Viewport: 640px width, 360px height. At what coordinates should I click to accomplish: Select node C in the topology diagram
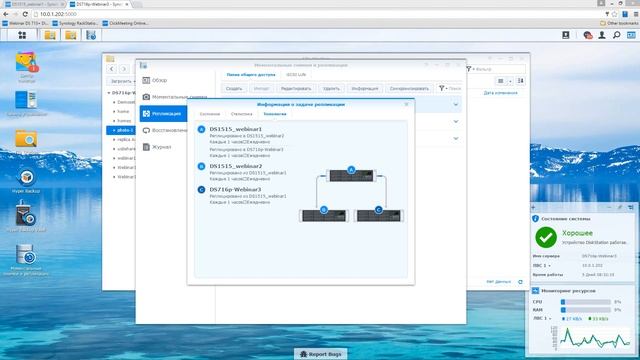pyautogui.click(x=379, y=215)
